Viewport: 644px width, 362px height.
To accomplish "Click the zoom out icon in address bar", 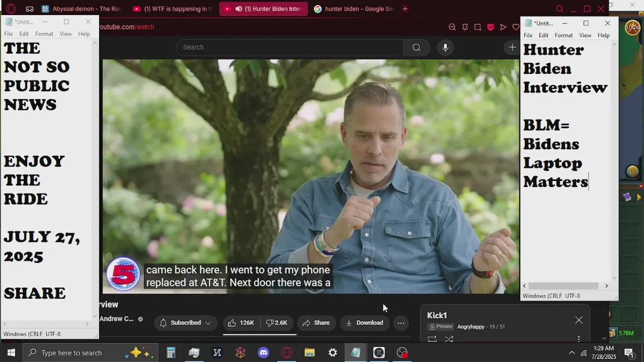I will pyautogui.click(x=452, y=27).
